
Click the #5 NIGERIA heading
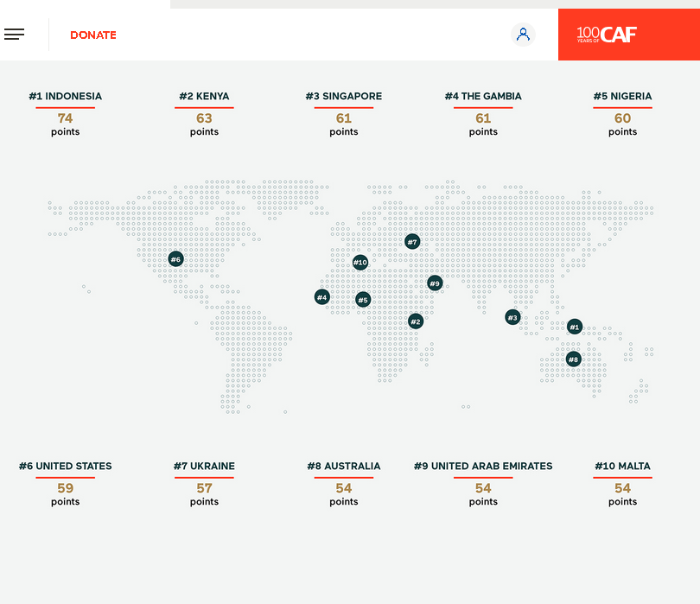[622, 96]
